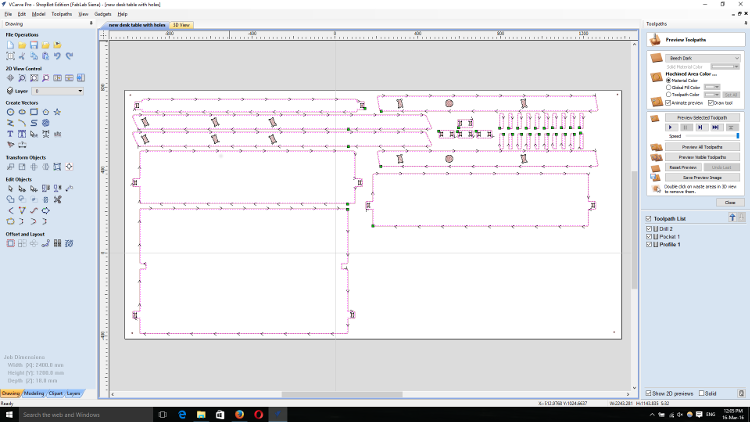Click the scissors Trim tool in Edit Objects
750x422 pixels.
pyautogui.click(x=57, y=200)
